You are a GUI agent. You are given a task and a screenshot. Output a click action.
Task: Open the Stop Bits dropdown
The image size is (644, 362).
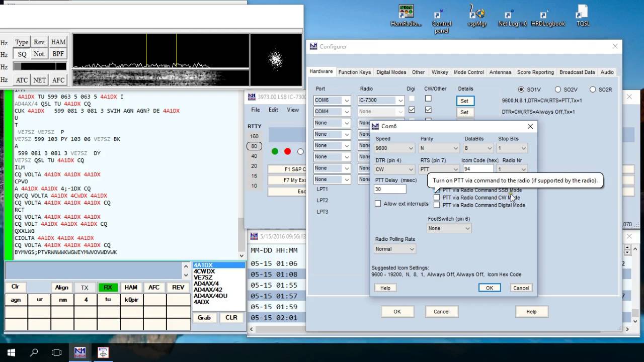pos(512,148)
